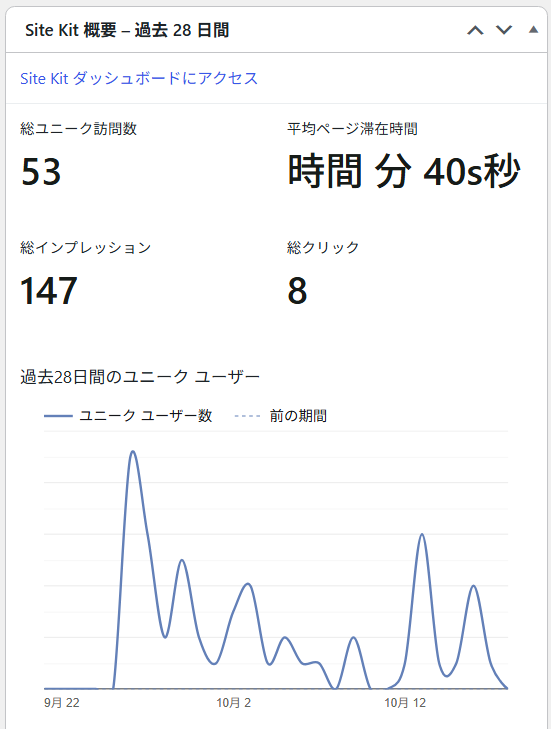Move the Site Kit widget up

click(x=475, y=30)
